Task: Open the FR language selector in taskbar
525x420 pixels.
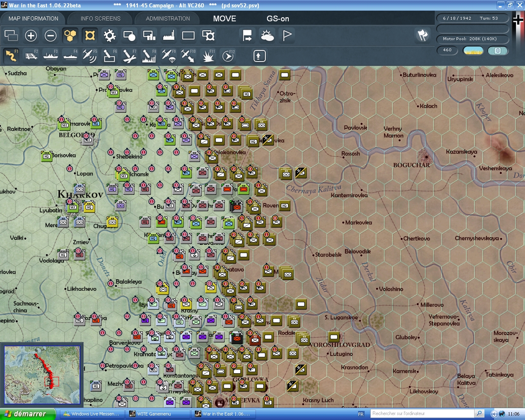Action: pyautogui.click(x=360, y=414)
